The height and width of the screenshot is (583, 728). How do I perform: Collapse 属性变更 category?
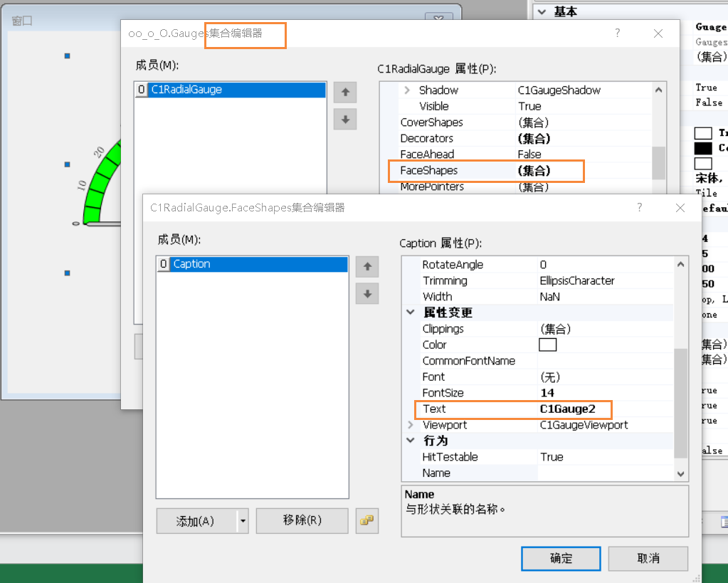pos(411,312)
